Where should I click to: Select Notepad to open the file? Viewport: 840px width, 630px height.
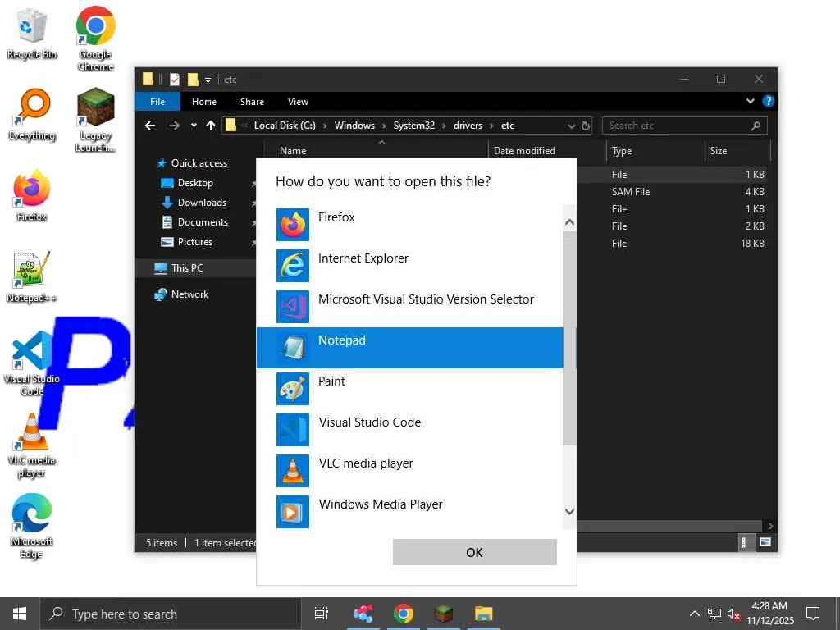pyautogui.click(x=410, y=348)
